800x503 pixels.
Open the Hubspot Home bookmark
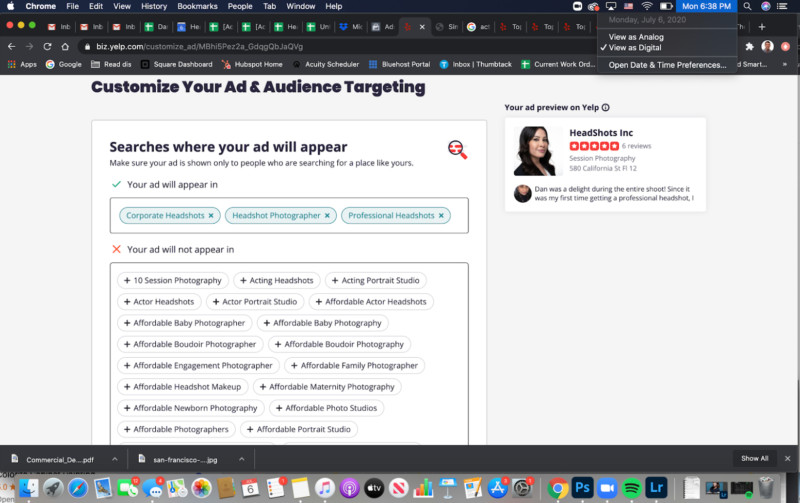tap(251, 64)
